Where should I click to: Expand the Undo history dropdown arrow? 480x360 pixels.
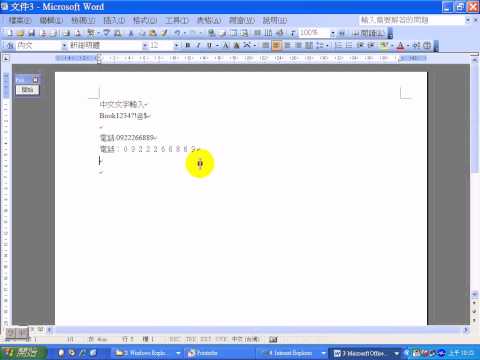point(184,33)
